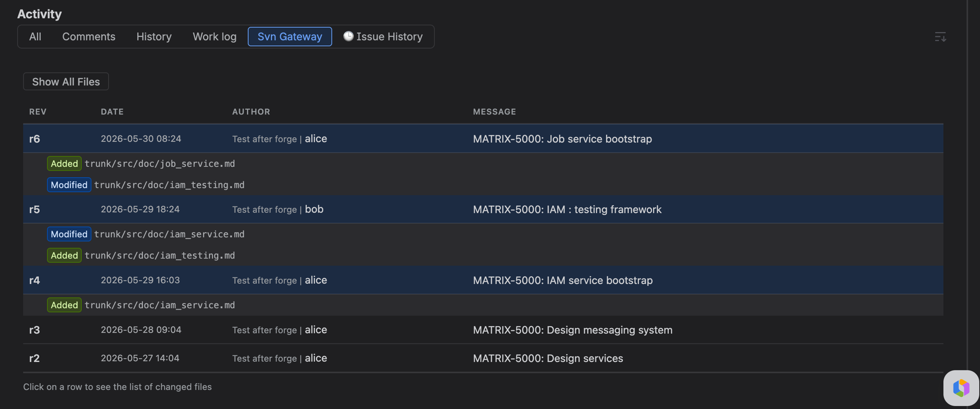Click author alice in r6 row
Image resolution: width=980 pixels, height=409 pixels.
coord(316,139)
